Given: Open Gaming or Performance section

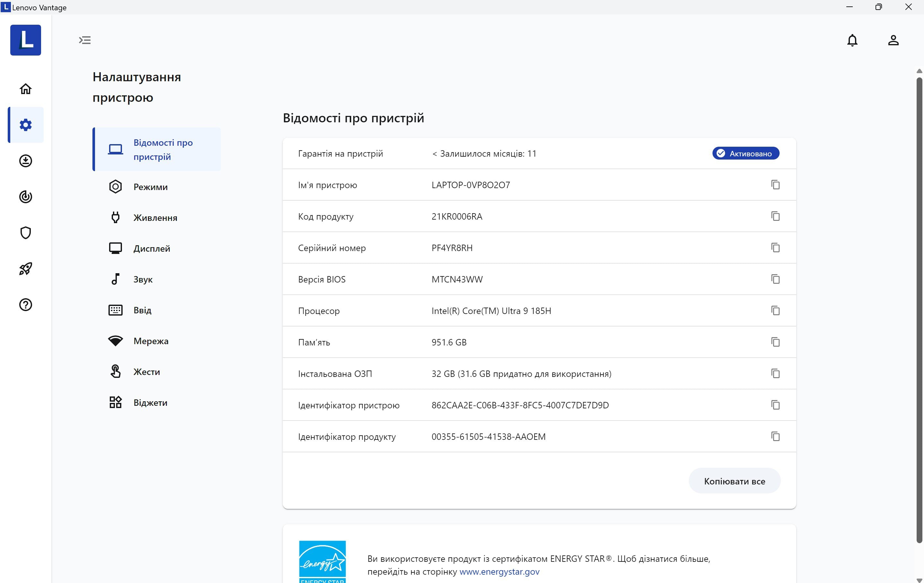Looking at the screenshot, I should coord(26,269).
